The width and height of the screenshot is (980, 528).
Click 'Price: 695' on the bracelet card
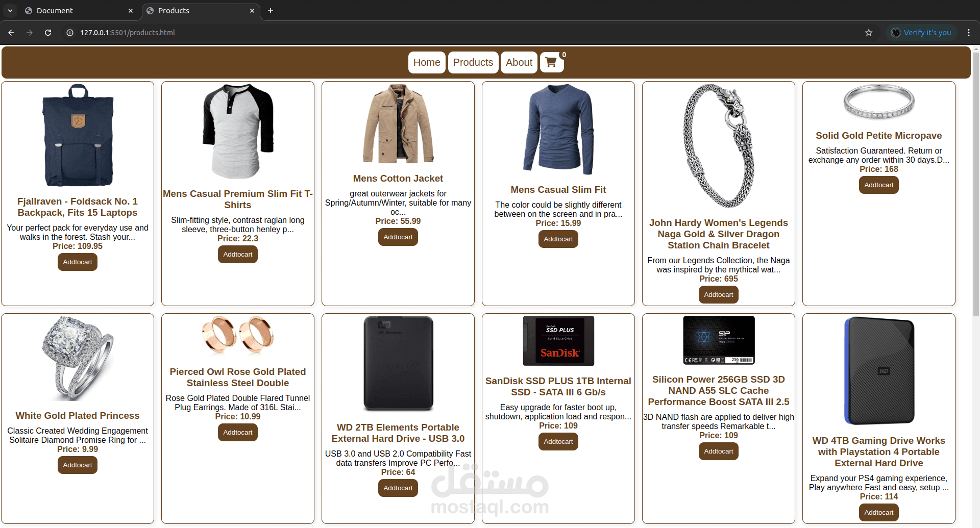(719, 279)
